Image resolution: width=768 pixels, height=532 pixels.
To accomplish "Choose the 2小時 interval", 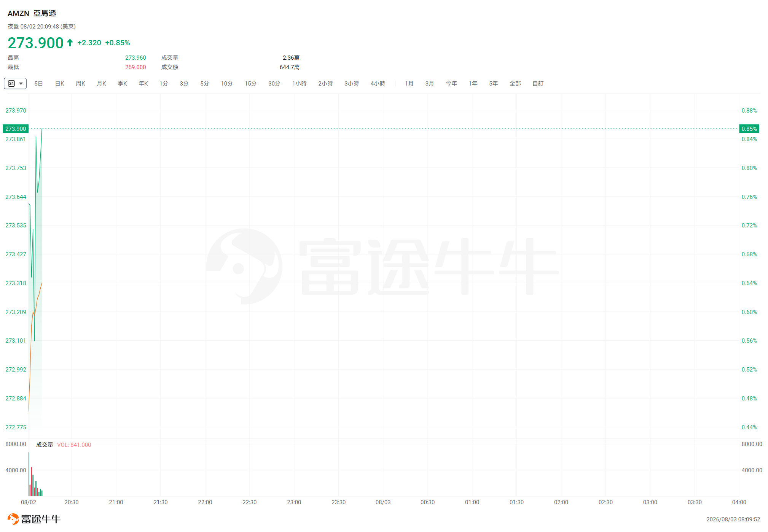I will point(325,83).
